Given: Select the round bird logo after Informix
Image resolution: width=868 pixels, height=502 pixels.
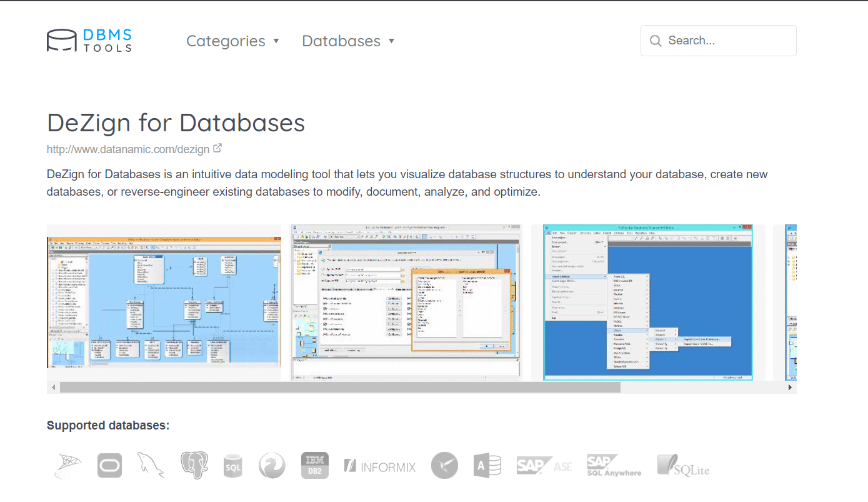Looking at the screenshot, I should (444, 466).
